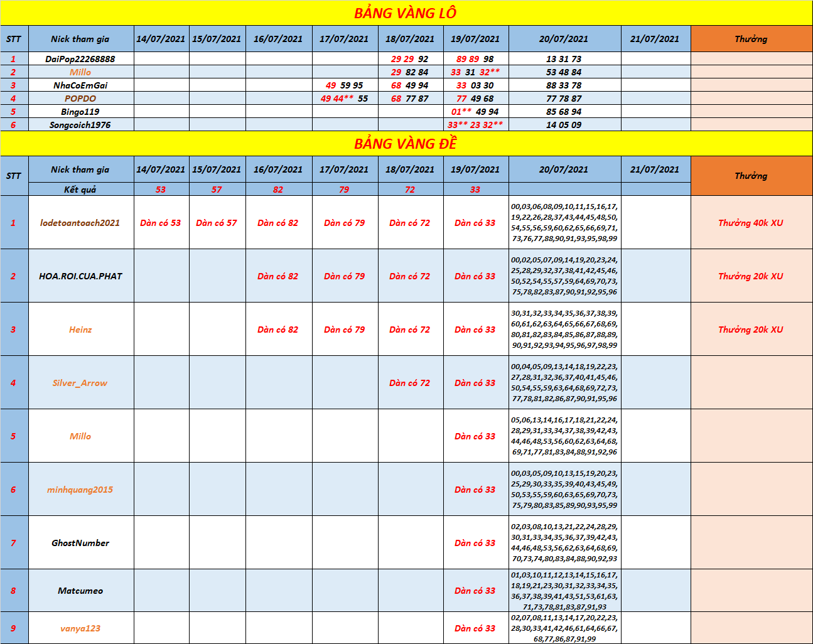The image size is (813, 644).
Task: Click the 13 31 73 numbers cell
Action: click(564, 59)
